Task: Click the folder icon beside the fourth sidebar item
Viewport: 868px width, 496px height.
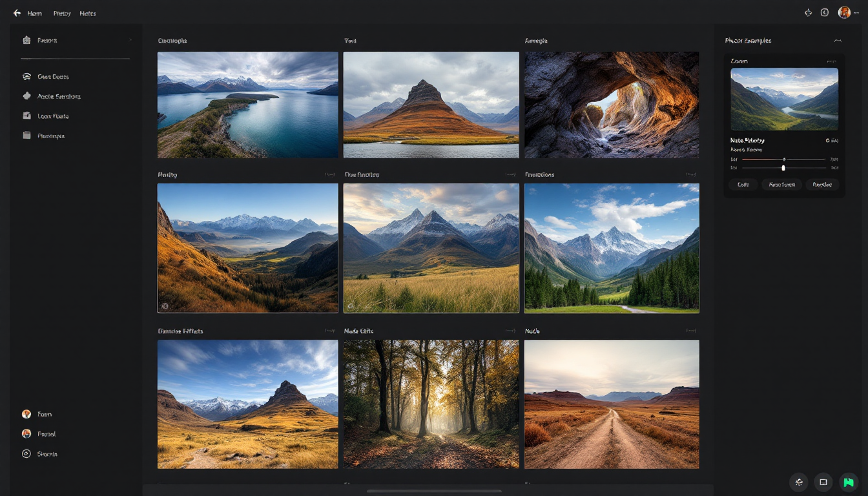Action: [26, 136]
